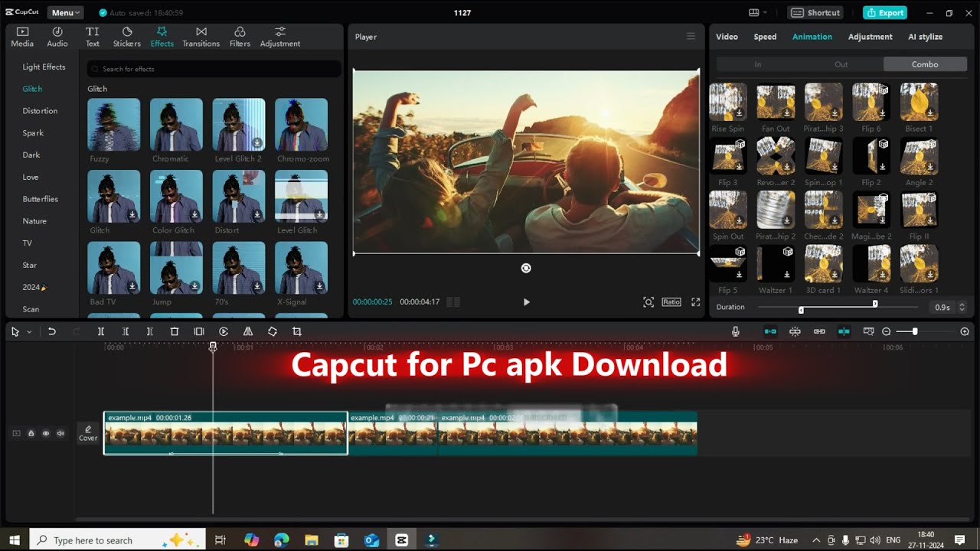
Task: Select the Distortion effects category
Action: 40,111
